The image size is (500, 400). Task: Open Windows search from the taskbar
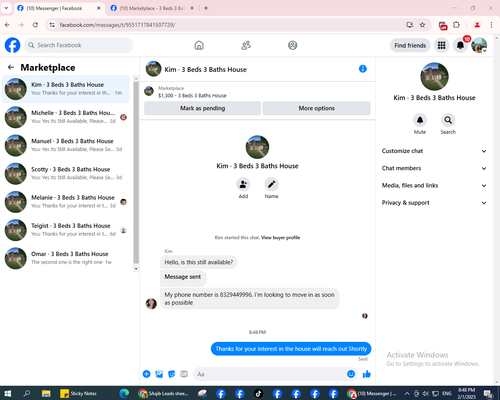[27, 393]
